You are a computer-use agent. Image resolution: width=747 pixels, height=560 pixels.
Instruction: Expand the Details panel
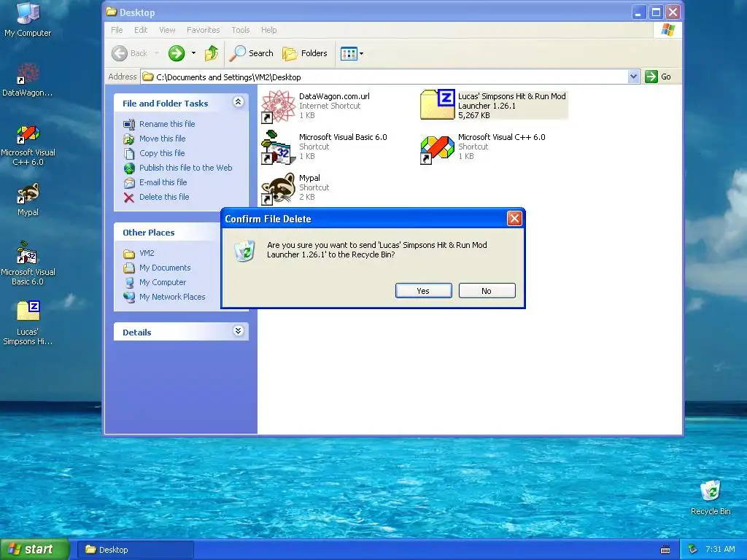click(239, 331)
